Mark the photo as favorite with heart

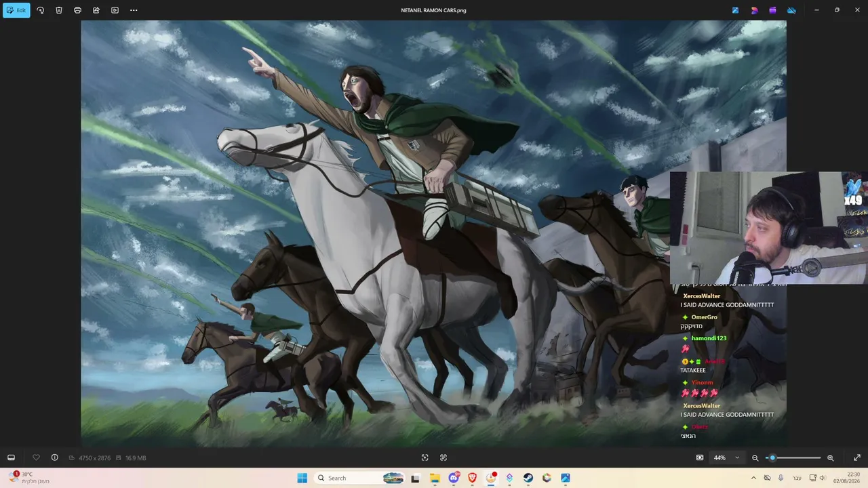[x=36, y=457]
